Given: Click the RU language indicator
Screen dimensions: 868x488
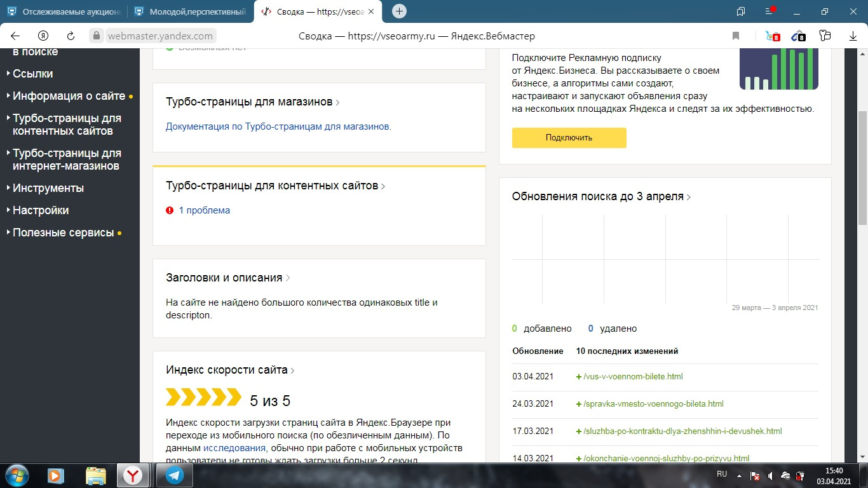Looking at the screenshot, I should [x=722, y=474].
